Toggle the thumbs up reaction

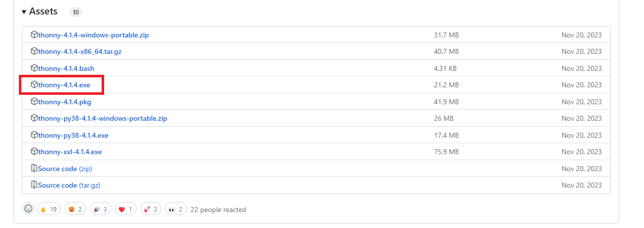(48, 210)
